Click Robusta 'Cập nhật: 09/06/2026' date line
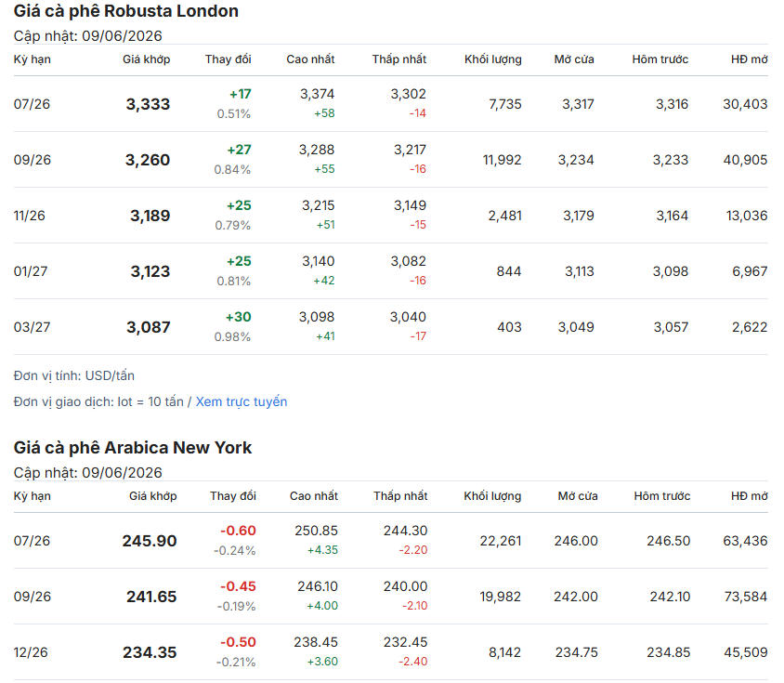 click(88, 36)
